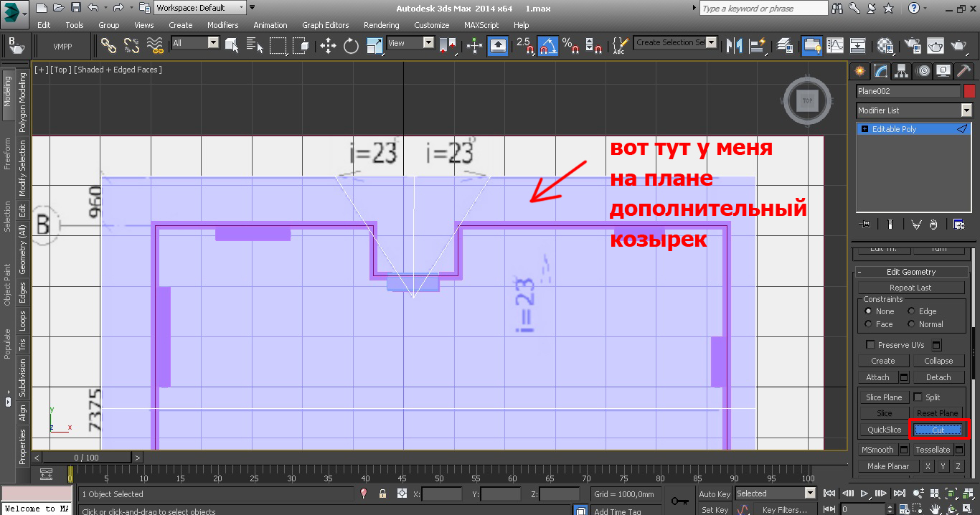Click the Pin Stack icon
Image resolution: width=980 pixels, height=515 pixels.
pos(866,225)
